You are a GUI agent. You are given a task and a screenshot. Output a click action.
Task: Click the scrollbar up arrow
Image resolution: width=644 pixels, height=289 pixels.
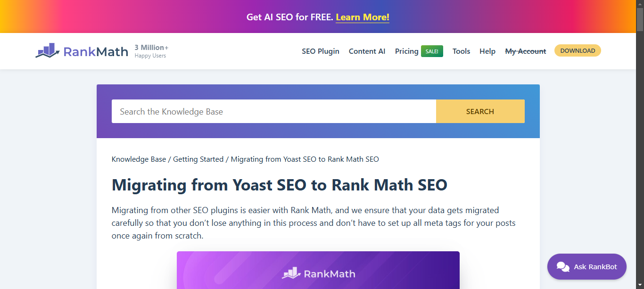(640, 4)
